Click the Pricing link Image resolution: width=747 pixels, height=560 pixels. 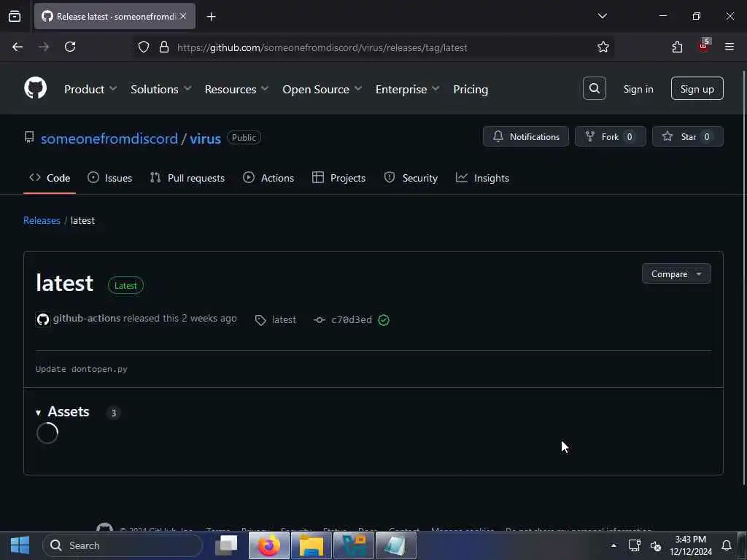point(471,89)
